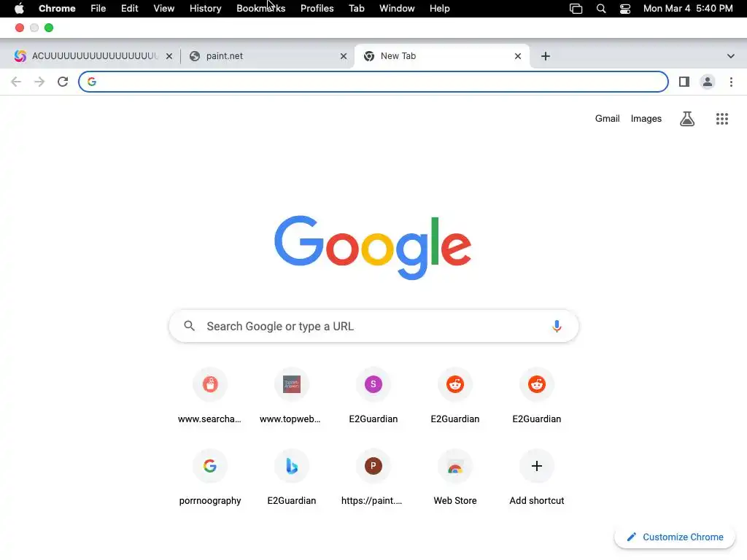Viewport: 747px width, 560px height.
Task: Close the New Tab tab
Action: click(x=518, y=56)
